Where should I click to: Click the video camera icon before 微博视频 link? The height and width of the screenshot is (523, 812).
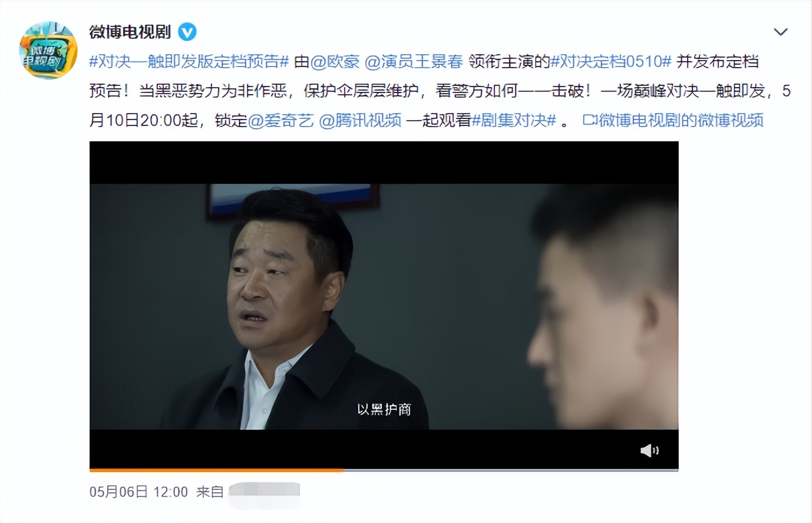(x=590, y=120)
